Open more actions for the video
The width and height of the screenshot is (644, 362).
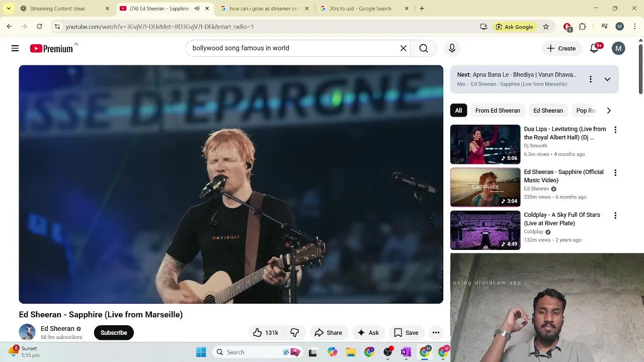click(436, 332)
